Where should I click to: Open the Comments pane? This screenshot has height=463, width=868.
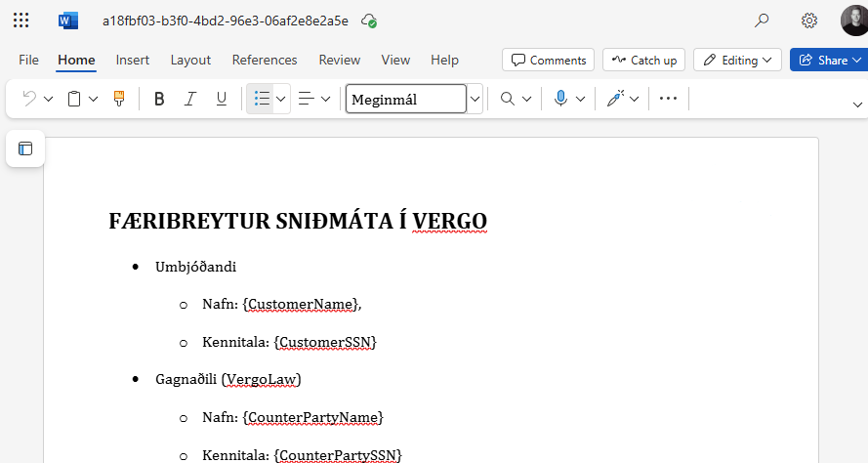tap(548, 60)
